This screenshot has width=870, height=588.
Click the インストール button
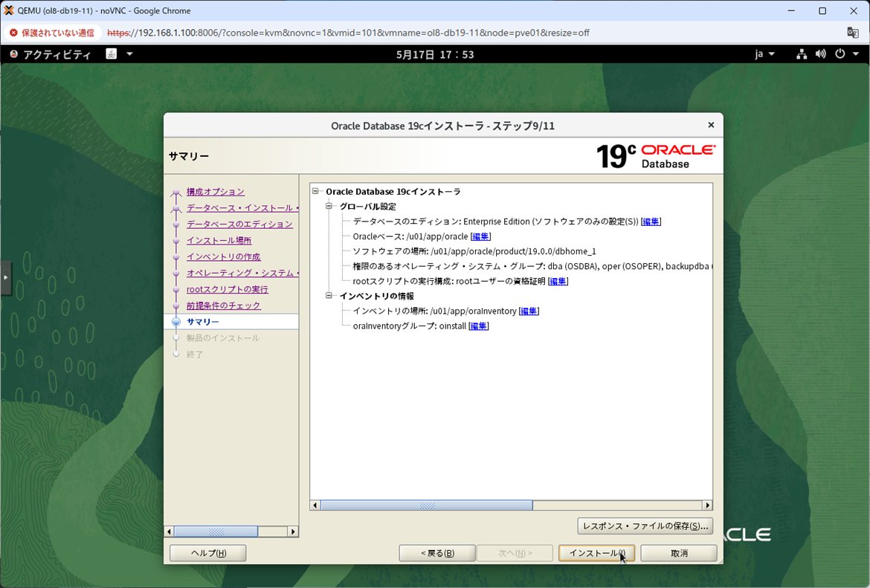pyautogui.click(x=596, y=553)
